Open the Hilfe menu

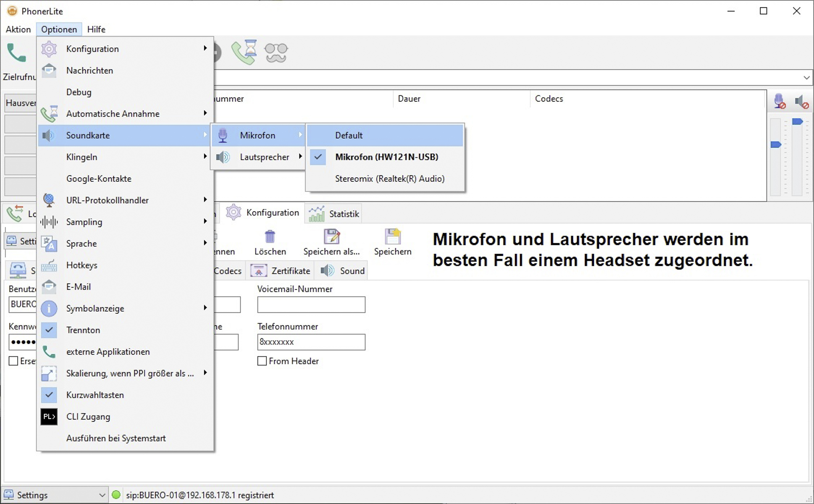pos(96,29)
